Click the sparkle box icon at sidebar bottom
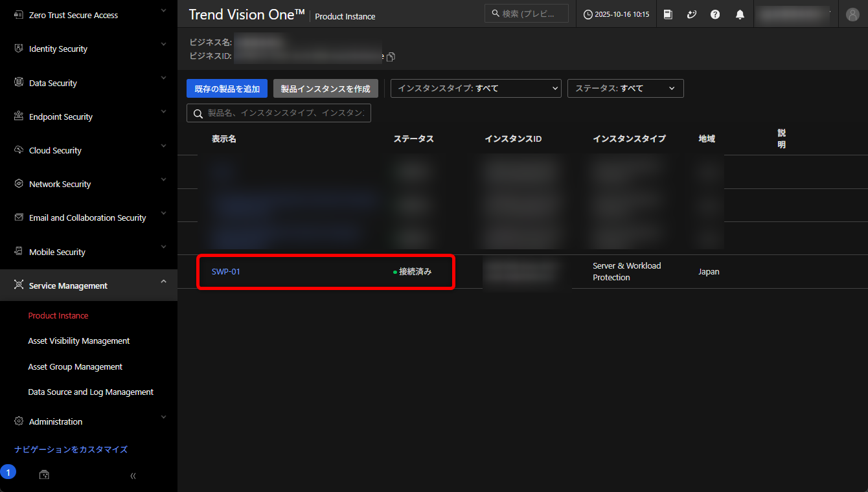Viewport: 868px width, 492px height. tap(44, 475)
